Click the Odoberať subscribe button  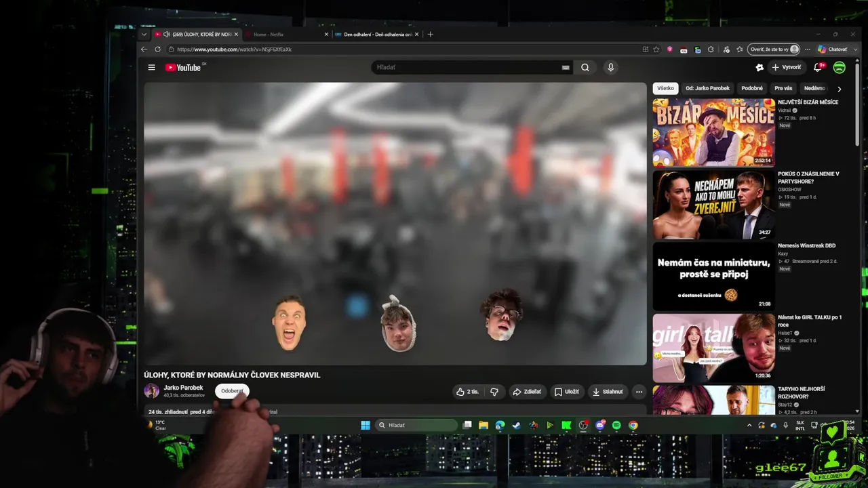tap(232, 391)
